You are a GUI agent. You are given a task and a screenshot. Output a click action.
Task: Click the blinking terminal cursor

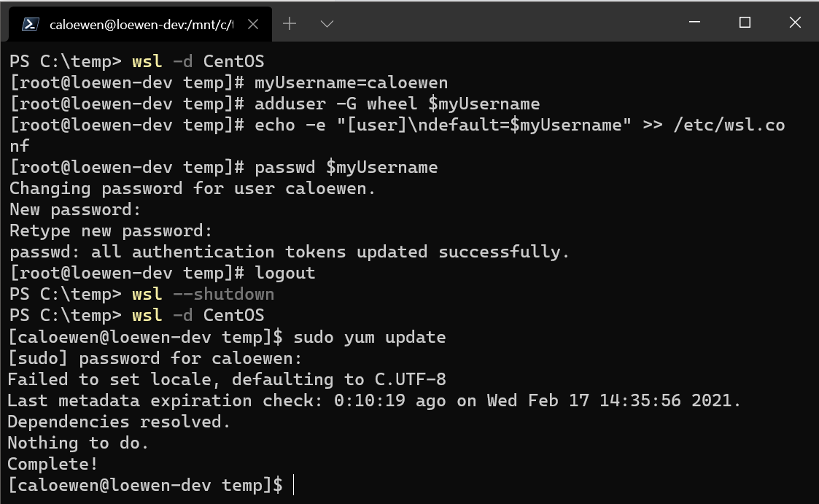(x=294, y=484)
